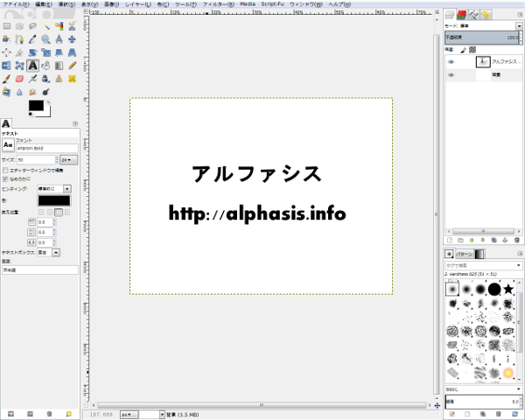The height and width of the screenshot is (420, 525).
Task: Select the Blend gradient tool
Action: coord(59,66)
